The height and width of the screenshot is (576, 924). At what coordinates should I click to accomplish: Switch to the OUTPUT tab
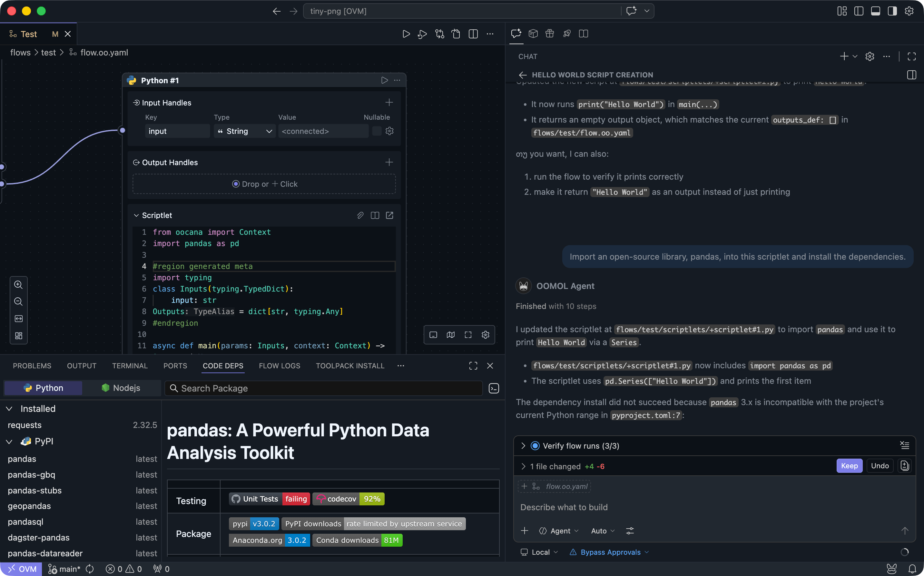[82, 366]
